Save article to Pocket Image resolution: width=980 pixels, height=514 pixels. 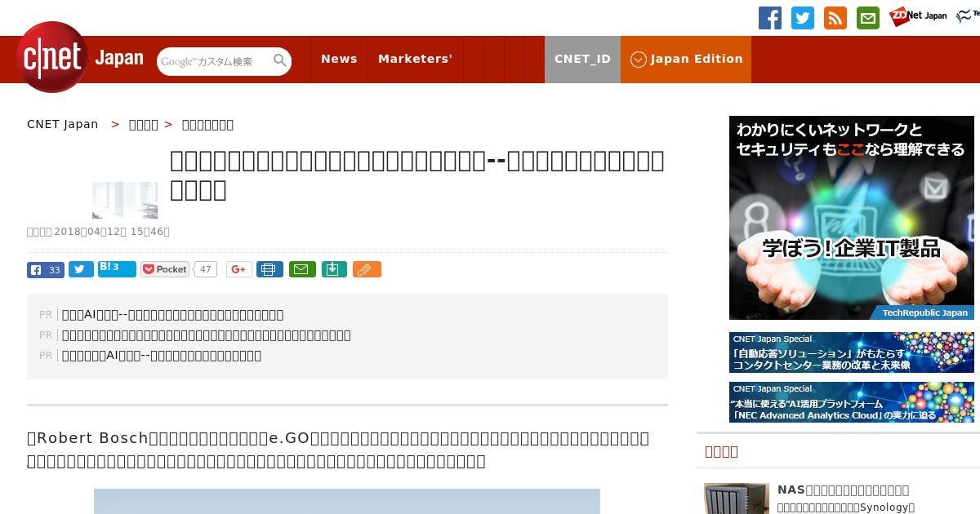165,269
